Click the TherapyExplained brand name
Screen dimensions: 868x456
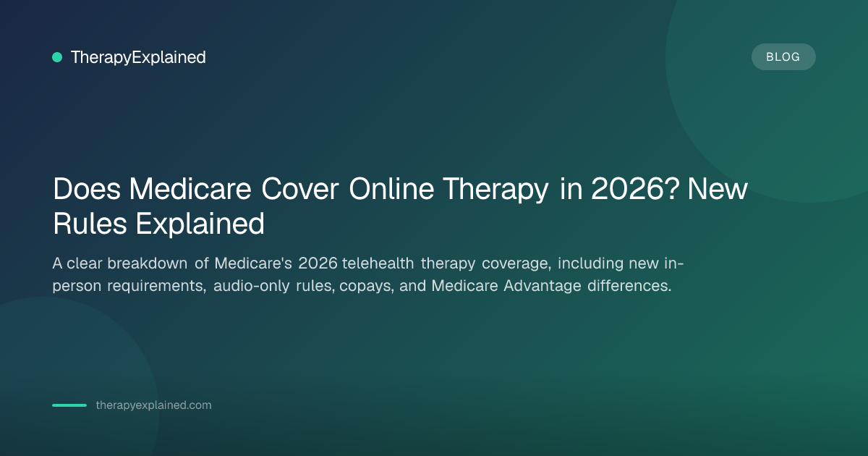138,57
